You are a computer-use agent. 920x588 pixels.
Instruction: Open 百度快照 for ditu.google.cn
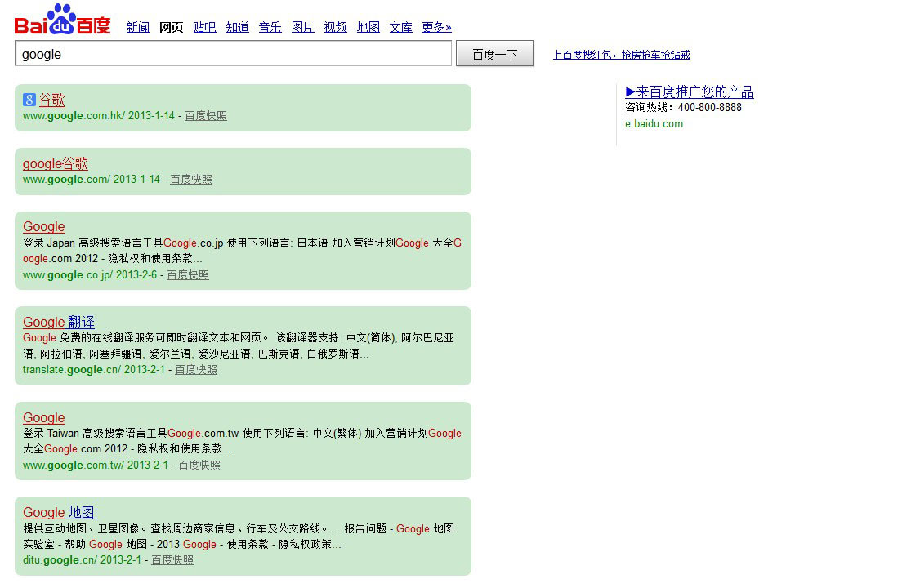[172, 560]
